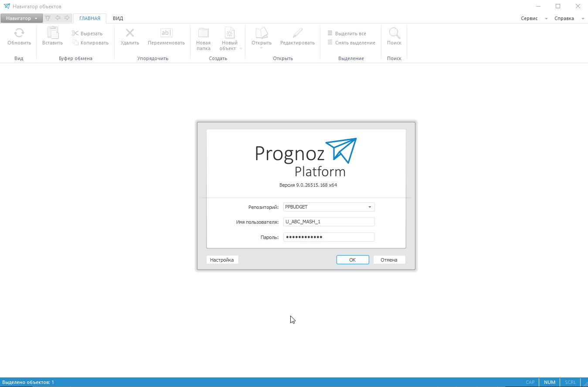Image resolution: width=588 pixels, height=387 pixels.
Task: Switch to the ГЛАВНАЯ ribbon tab
Action: [x=90, y=18]
